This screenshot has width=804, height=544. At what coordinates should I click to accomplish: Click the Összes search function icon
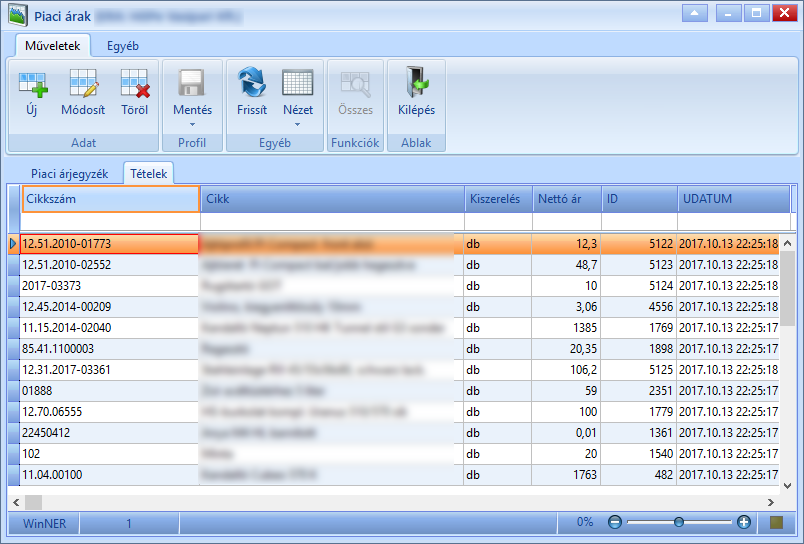click(355, 84)
